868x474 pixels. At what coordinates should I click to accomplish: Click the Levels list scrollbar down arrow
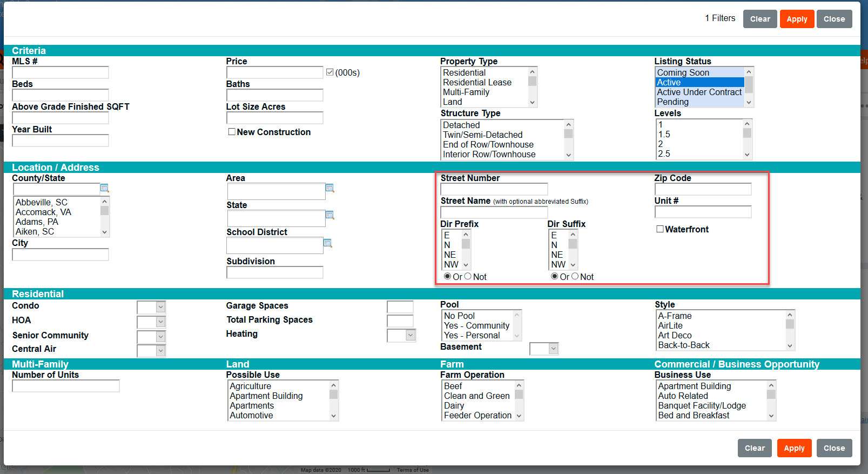pyautogui.click(x=747, y=155)
